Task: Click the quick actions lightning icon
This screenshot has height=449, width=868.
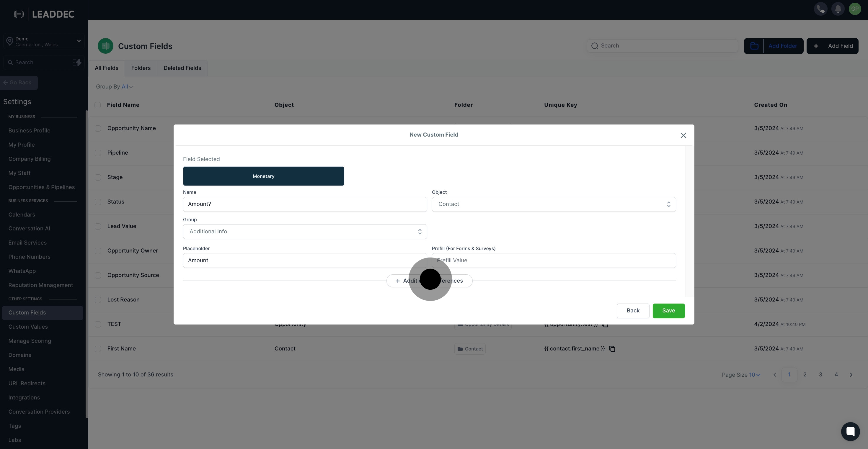Action: [x=77, y=63]
